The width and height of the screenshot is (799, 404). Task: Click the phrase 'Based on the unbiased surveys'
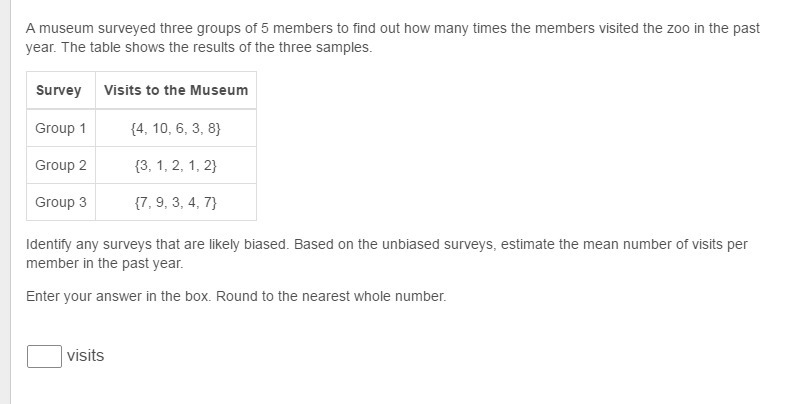click(390, 244)
